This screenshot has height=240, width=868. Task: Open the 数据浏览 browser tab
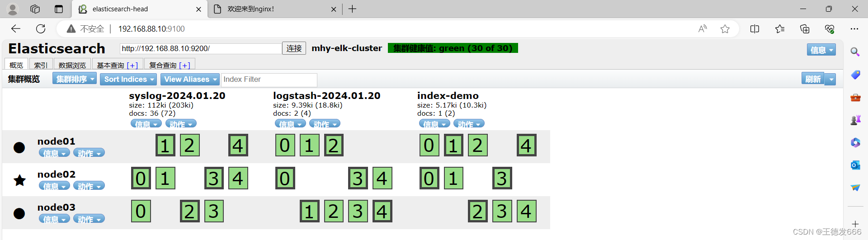(x=72, y=65)
